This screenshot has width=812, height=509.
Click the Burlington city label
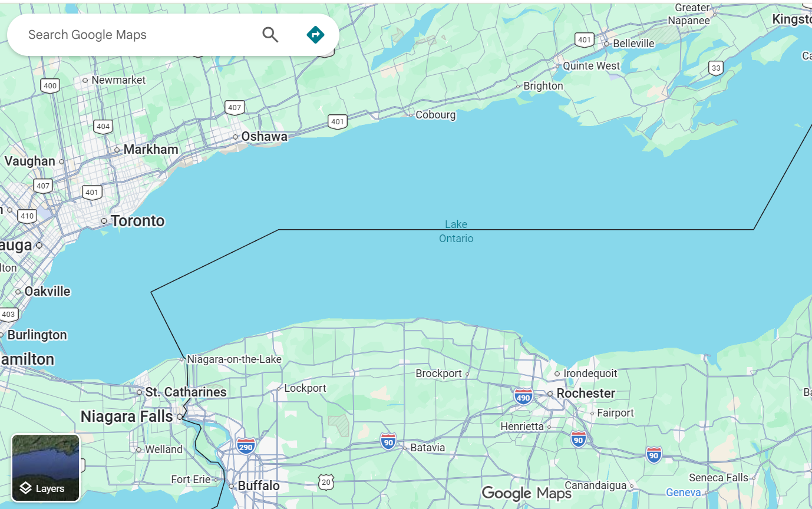coord(37,335)
